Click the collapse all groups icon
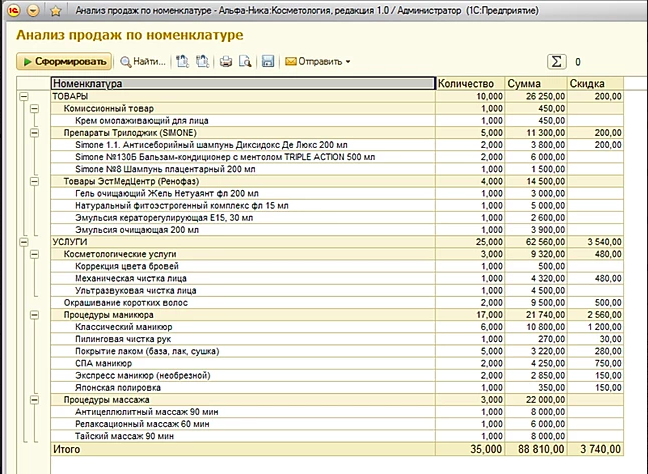The image size is (648, 474). (203, 62)
